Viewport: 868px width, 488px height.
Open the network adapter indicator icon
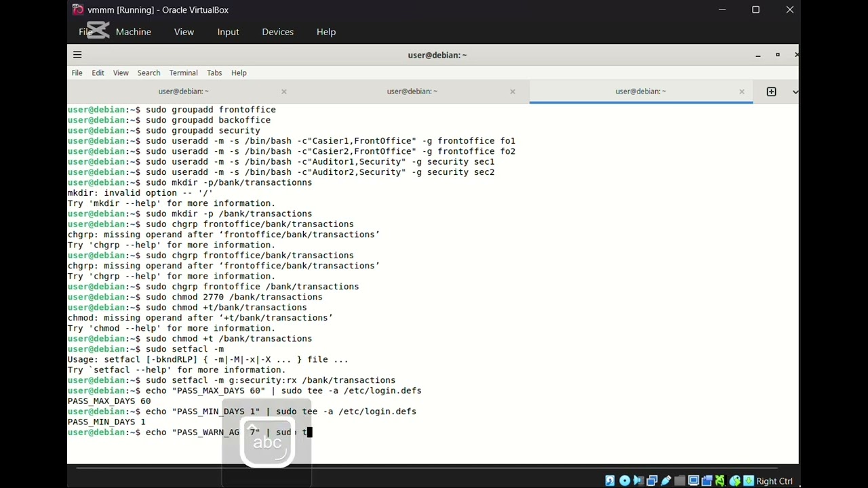[x=652, y=481]
